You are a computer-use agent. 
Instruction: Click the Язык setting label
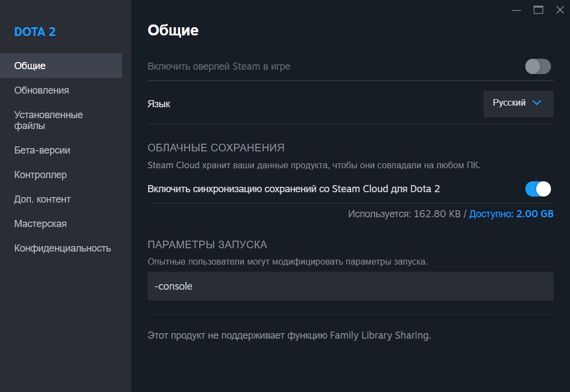[159, 103]
